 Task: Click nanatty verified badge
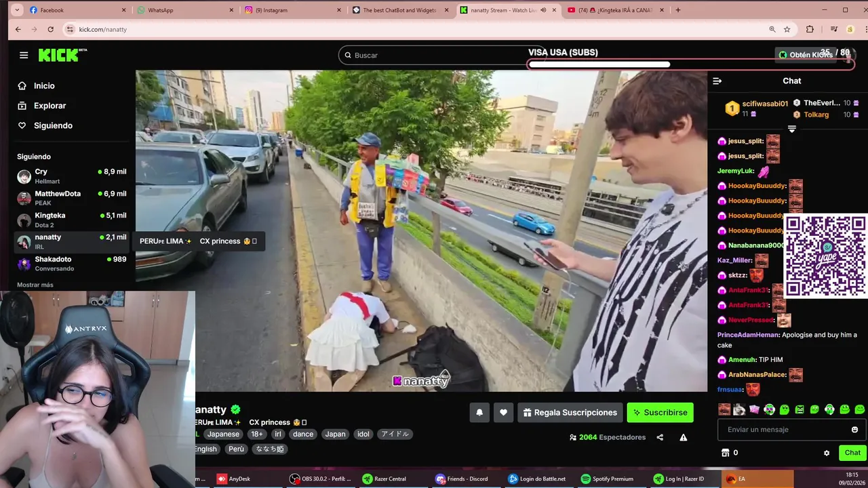[235, 409]
